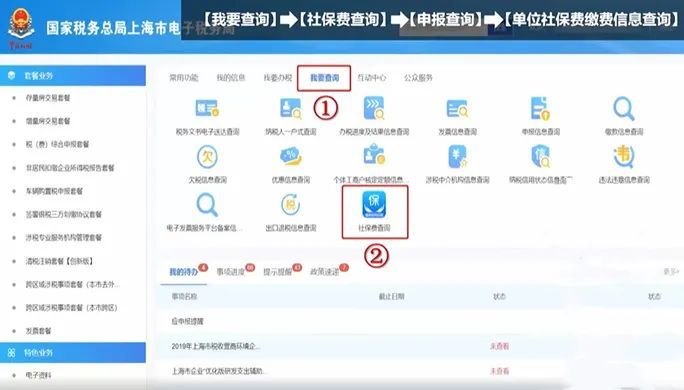Open 电子发票服务平台备案信息 icon
Screen dimensions: 684x390
point(207,205)
